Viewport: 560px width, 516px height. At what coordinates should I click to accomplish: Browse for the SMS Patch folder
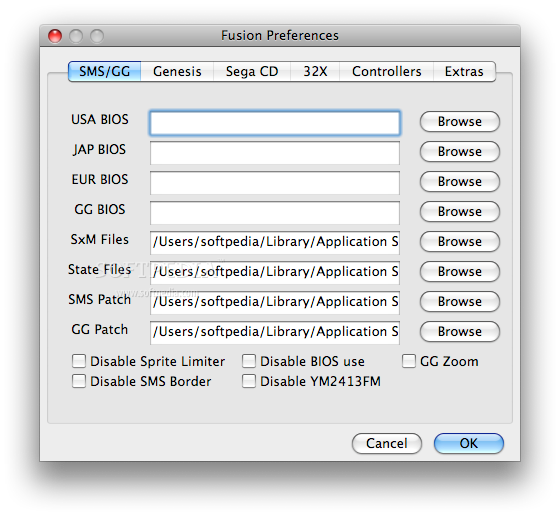(460, 301)
